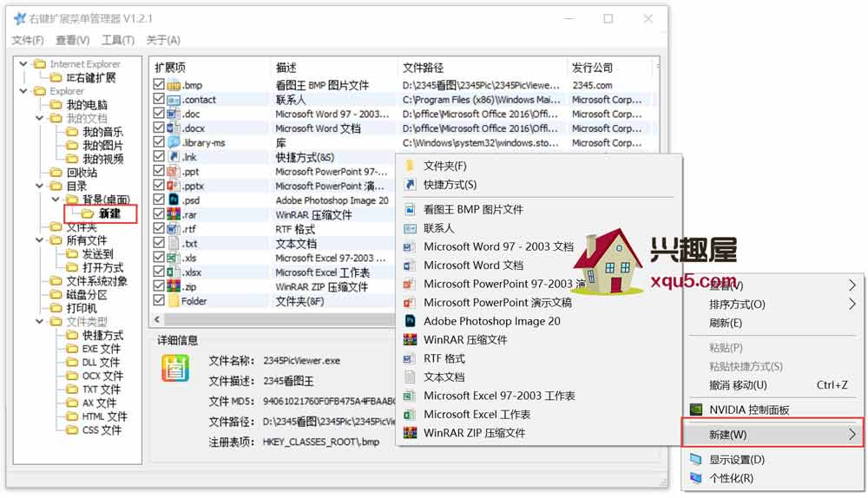Collapse the 文件类型 tree node
The width and height of the screenshot is (868, 498).
click(x=39, y=322)
